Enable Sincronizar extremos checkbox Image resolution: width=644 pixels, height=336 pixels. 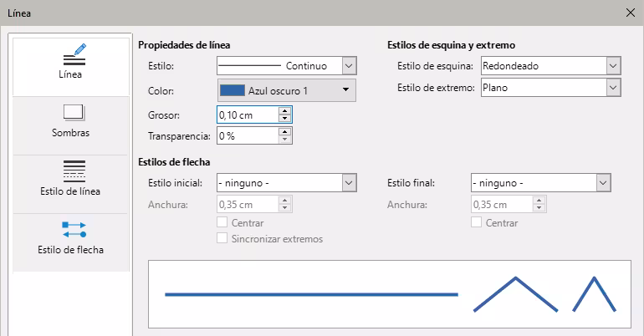(222, 238)
